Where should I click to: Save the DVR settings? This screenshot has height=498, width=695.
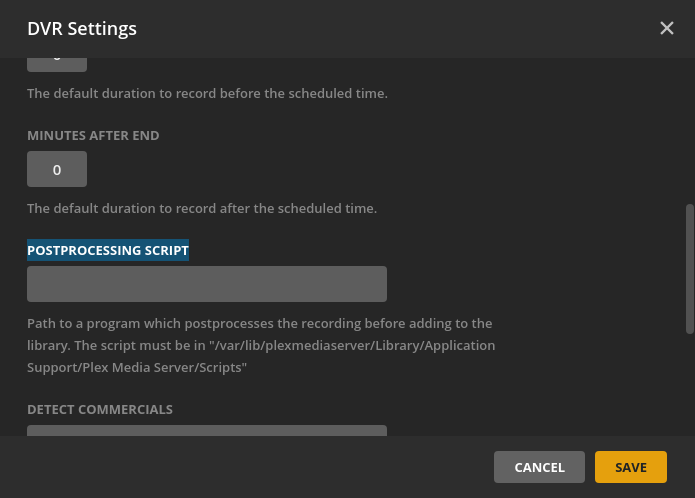[631, 467]
